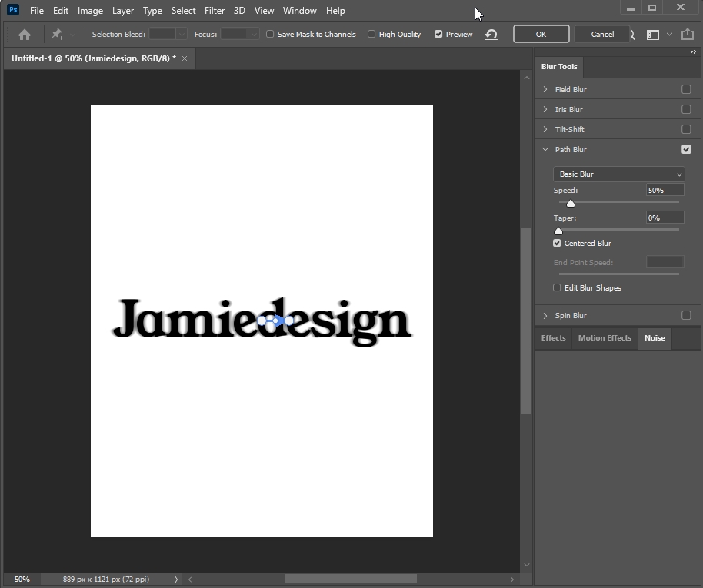This screenshot has height=588, width=703.
Task: Open the Layer menu
Action: [123, 10]
